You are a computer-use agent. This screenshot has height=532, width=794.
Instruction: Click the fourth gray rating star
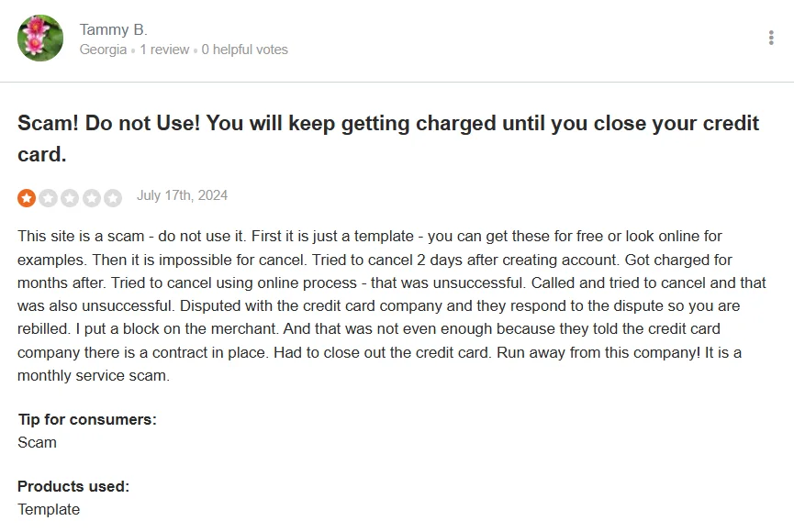(92, 198)
